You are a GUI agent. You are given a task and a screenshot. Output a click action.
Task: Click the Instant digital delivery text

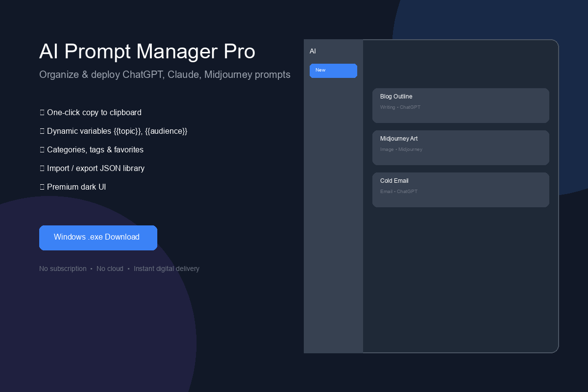coord(167,269)
